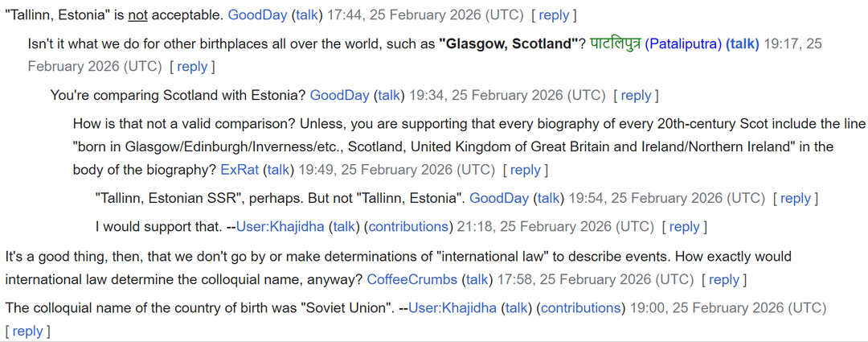
Task: Visit CoffeeCrumbs' user page
Action: (411, 279)
